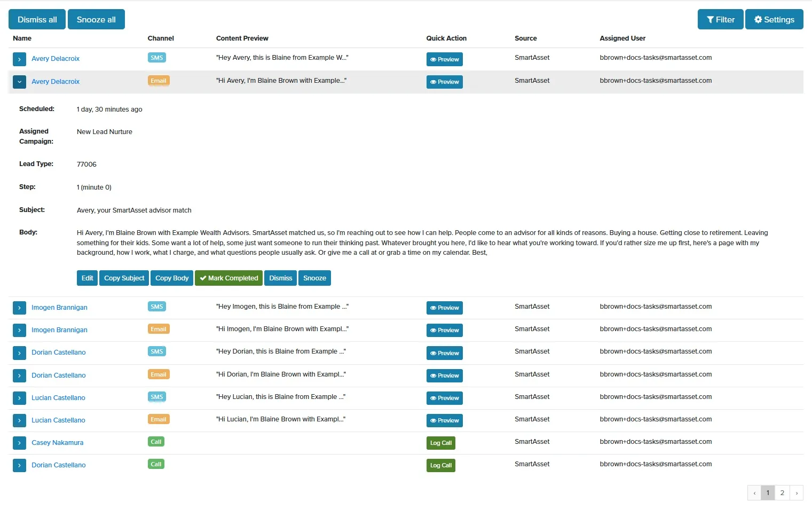Open Avery Delacroix link in SMS row
The width and height of the screenshot is (812, 509).
point(56,59)
